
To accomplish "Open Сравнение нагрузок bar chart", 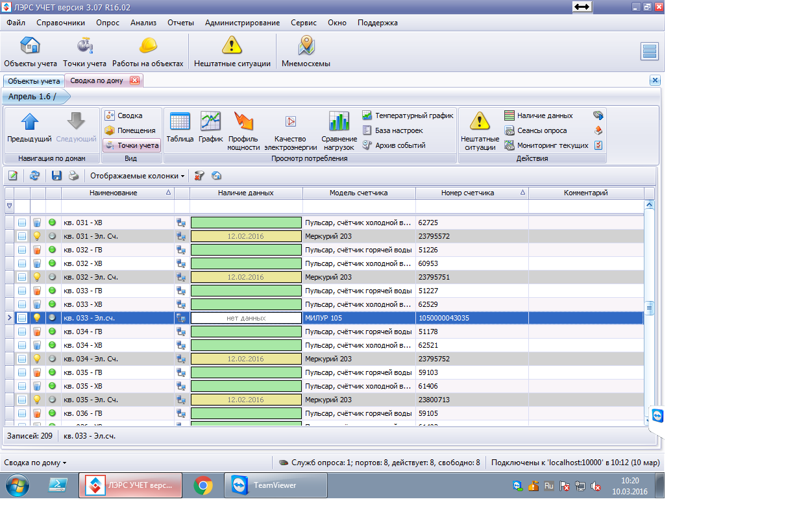I will click(x=339, y=131).
